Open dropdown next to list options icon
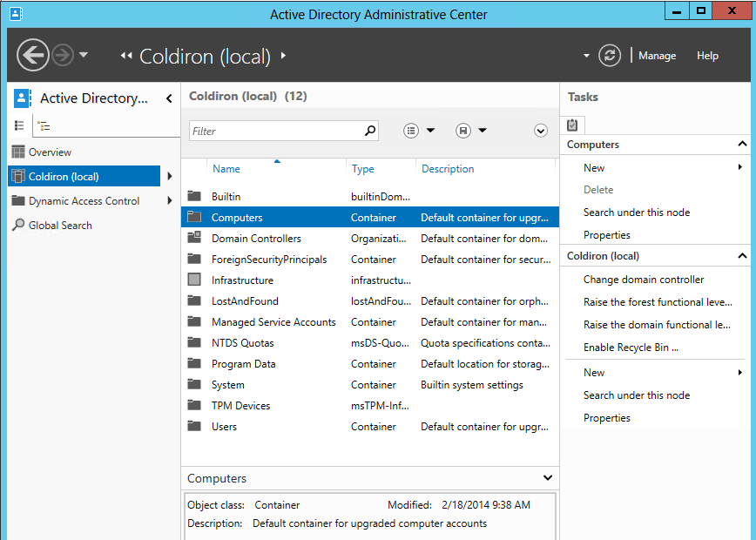This screenshot has height=540, width=756. point(430,130)
